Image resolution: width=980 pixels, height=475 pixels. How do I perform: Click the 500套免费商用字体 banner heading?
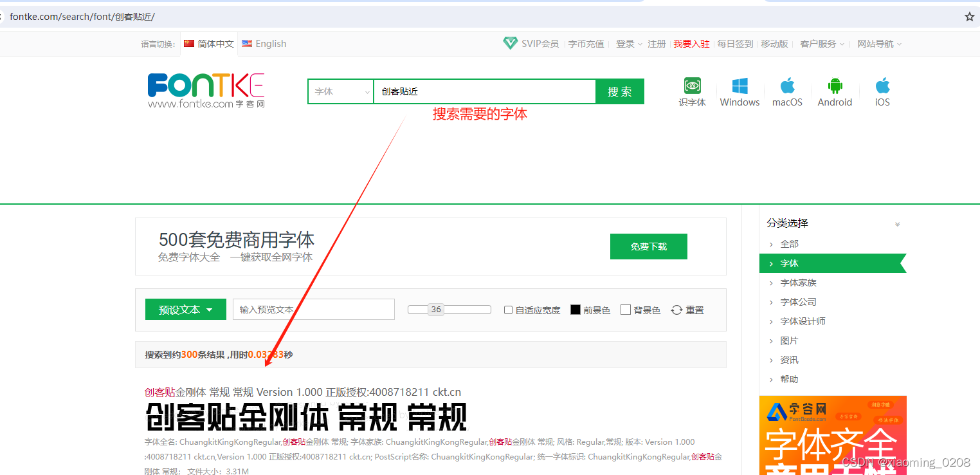pyautogui.click(x=237, y=239)
